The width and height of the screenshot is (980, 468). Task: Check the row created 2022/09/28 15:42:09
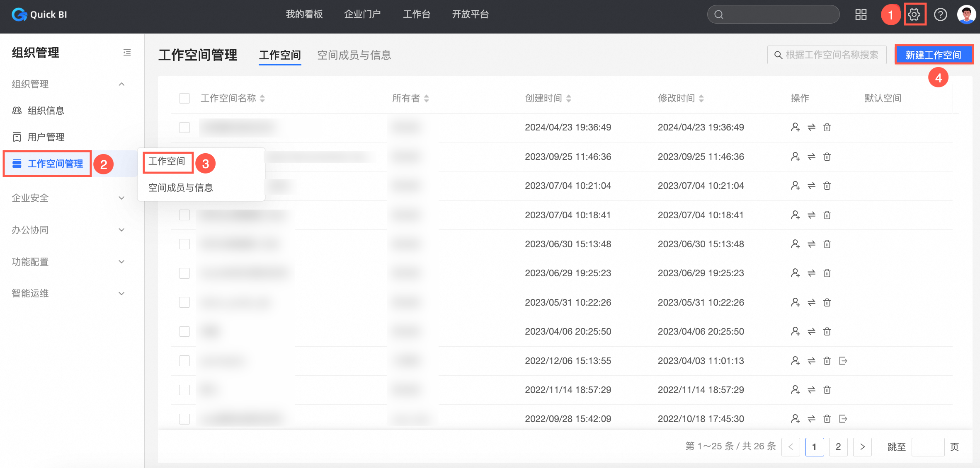[184, 419]
